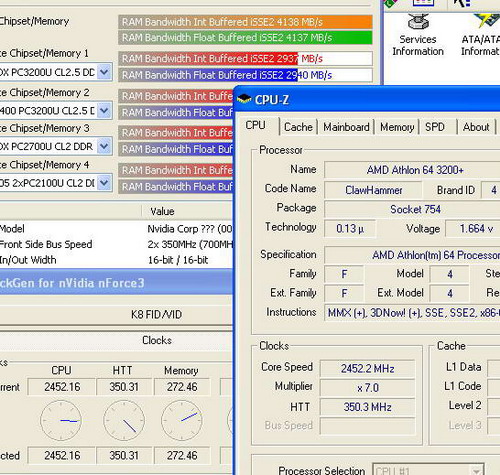Click the blue RAM Bandwidth Float 2940 MB/s bar

coord(245,75)
